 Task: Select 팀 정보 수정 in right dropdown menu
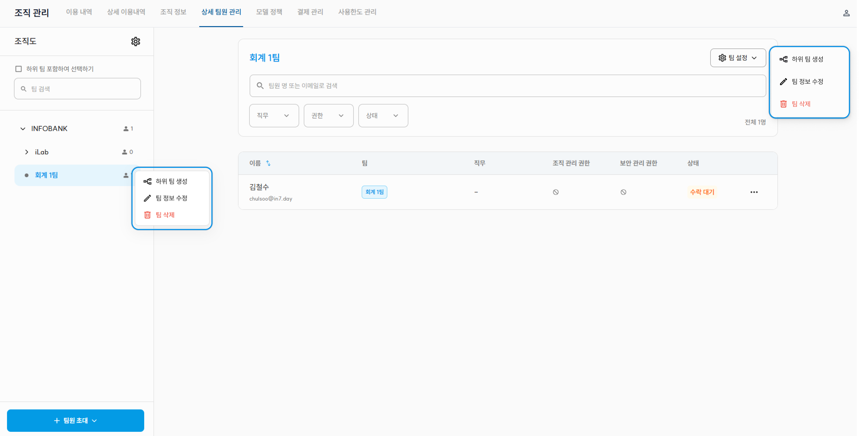pos(807,81)
